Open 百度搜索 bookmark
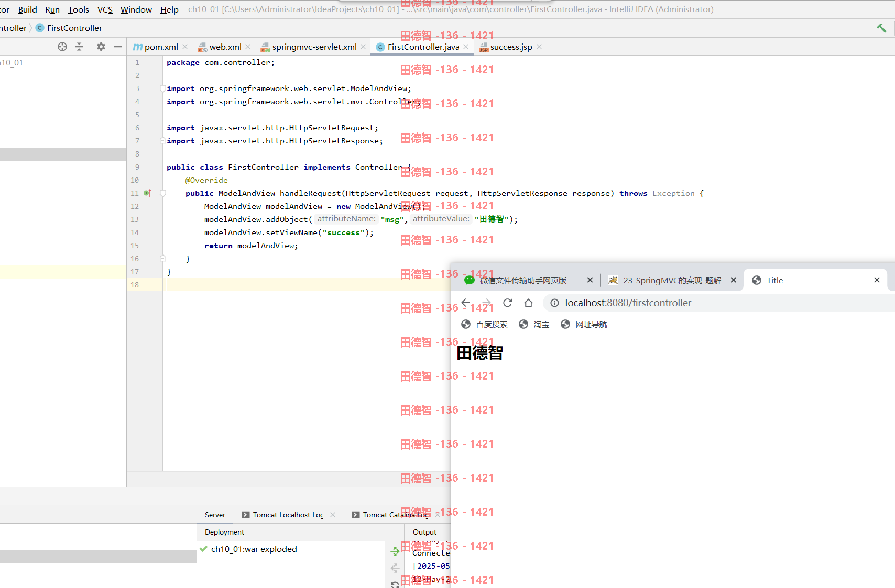Screen dimensions: 895x588 [x=484, y=324]
